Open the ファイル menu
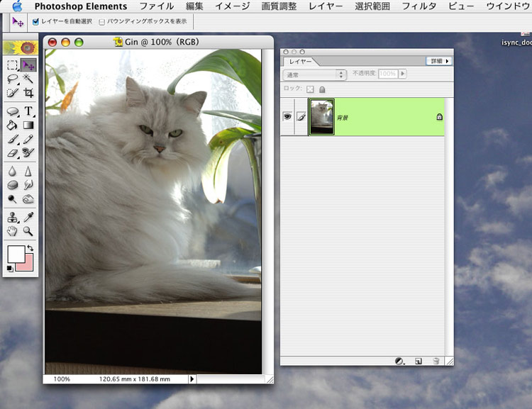Image resolution: width=532 pixels, height=409 pixels. (x=157, y=6)
